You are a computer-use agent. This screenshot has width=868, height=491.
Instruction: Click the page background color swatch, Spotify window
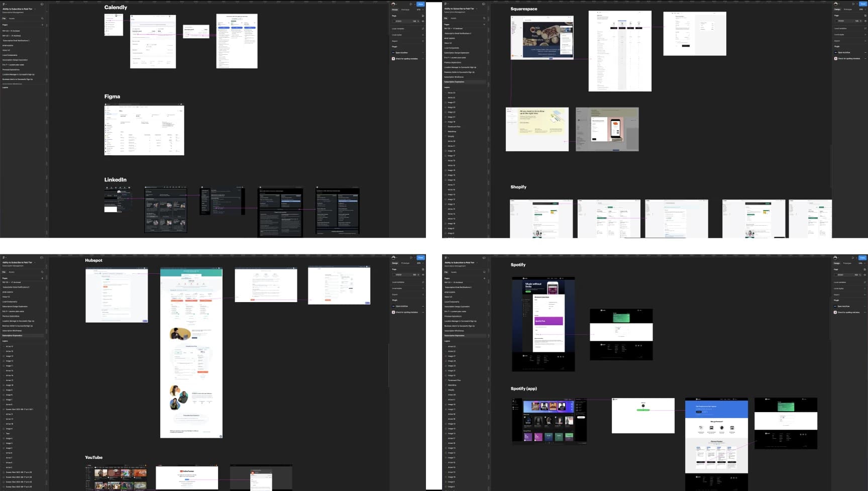click(x=835, y=275)
